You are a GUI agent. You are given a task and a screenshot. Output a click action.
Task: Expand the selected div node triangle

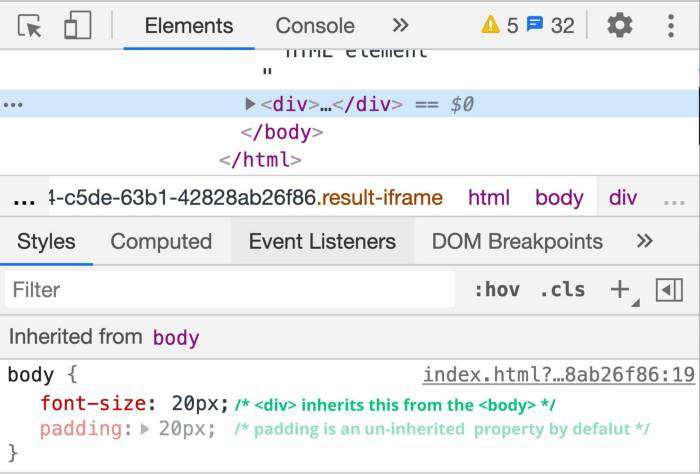pos(250,104)
